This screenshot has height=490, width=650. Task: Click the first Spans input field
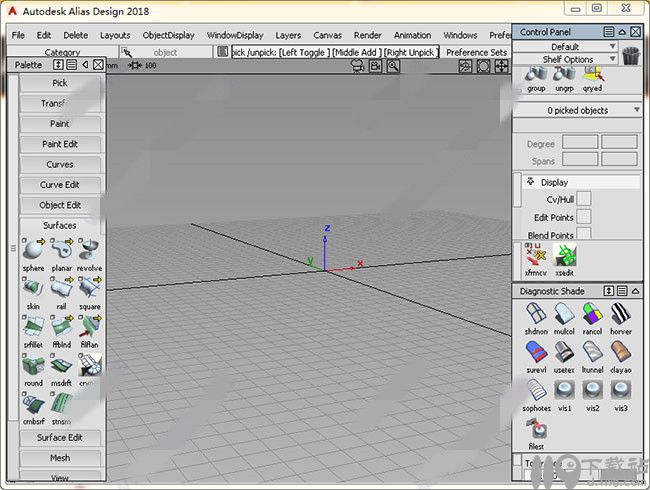coord(580,159)
